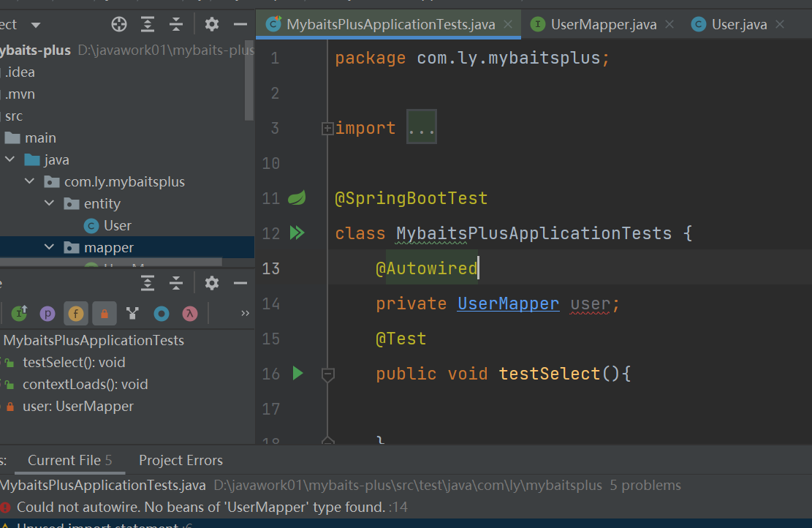Toggle the show non-public lock filter
The image size is (812, 528).
click(104, 314)
